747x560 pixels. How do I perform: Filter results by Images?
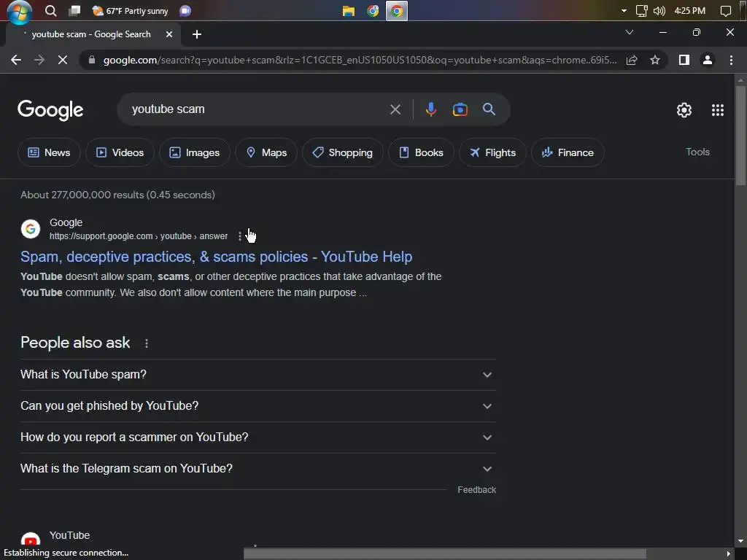point(194,152)
